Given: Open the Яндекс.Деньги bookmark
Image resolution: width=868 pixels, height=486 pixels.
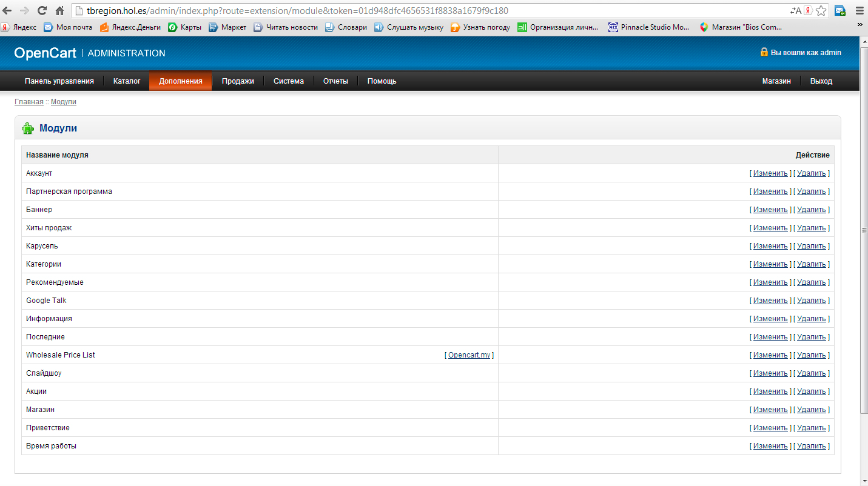Looking at the screenshot, I should click(x=130, y=27).
